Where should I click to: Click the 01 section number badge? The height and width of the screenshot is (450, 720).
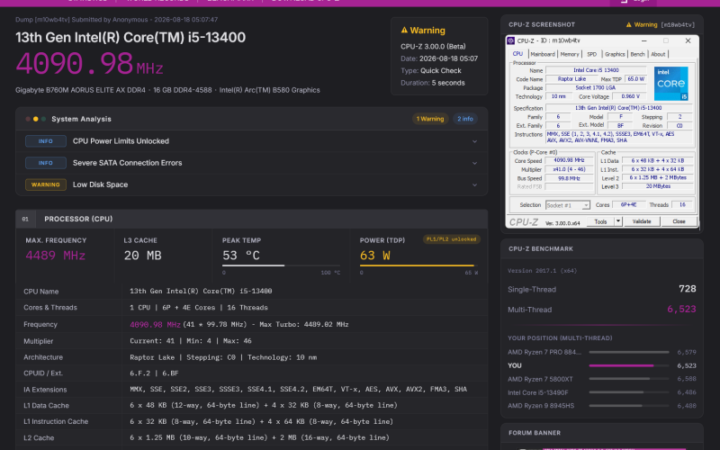(x=25, y=219)
